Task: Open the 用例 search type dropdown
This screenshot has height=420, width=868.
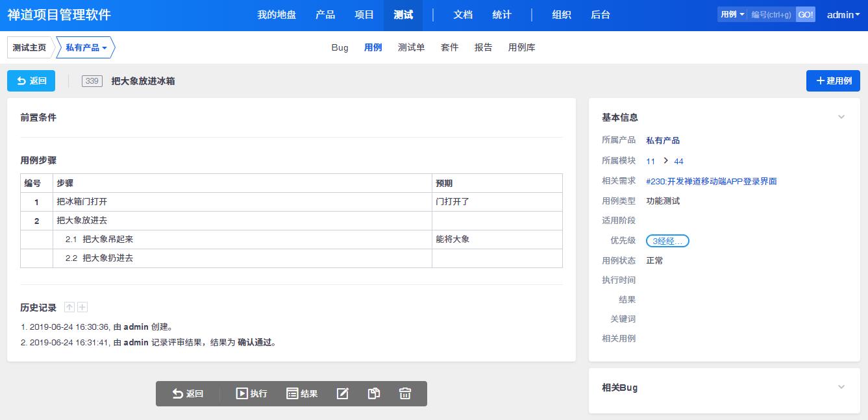Action: pyautogui.click(x=732, y=14)
